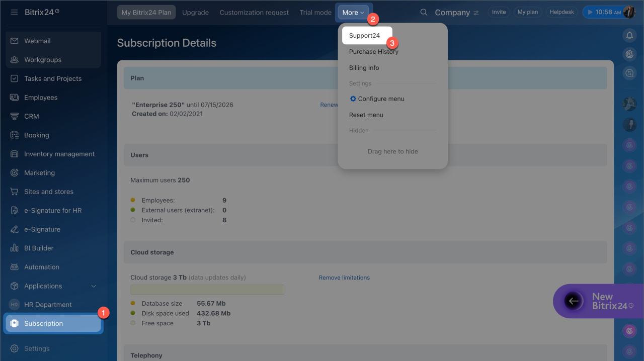Screen dimensions: 644x361
Task: Click the notifications bell icon
Action: click(629, 35)
